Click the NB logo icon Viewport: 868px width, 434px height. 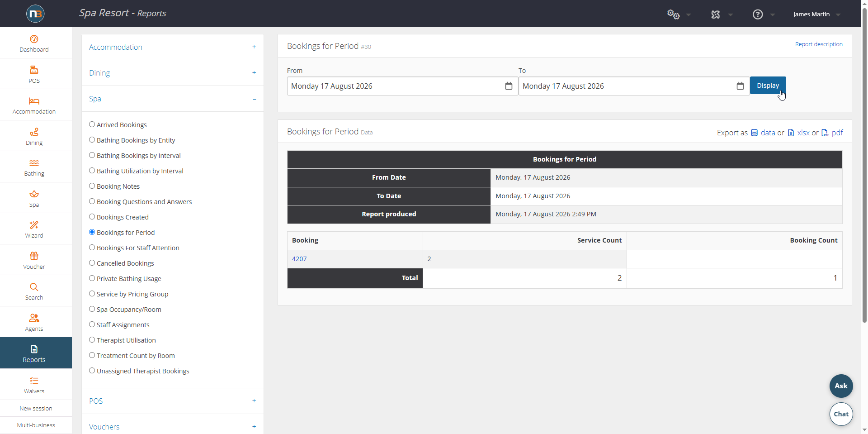35,14
